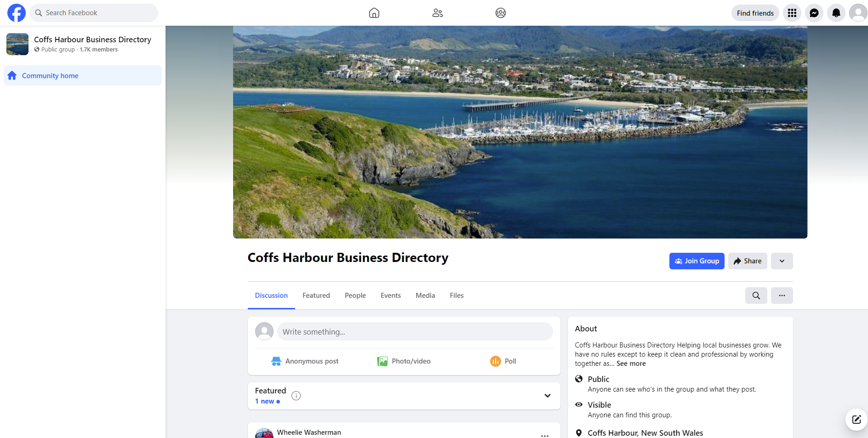Click the Share button
Image resolution: width=868 pixels, height=438 pixels.
tap(748, 261)
